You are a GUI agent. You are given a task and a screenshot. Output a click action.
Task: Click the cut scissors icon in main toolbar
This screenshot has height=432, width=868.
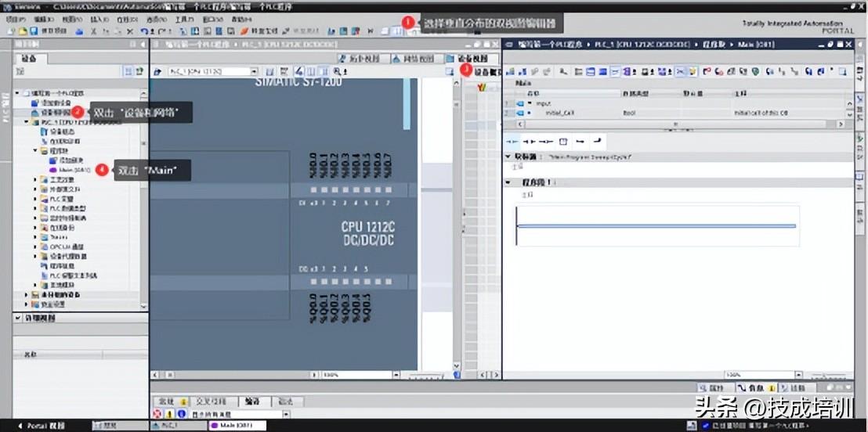tap(93, 31)
